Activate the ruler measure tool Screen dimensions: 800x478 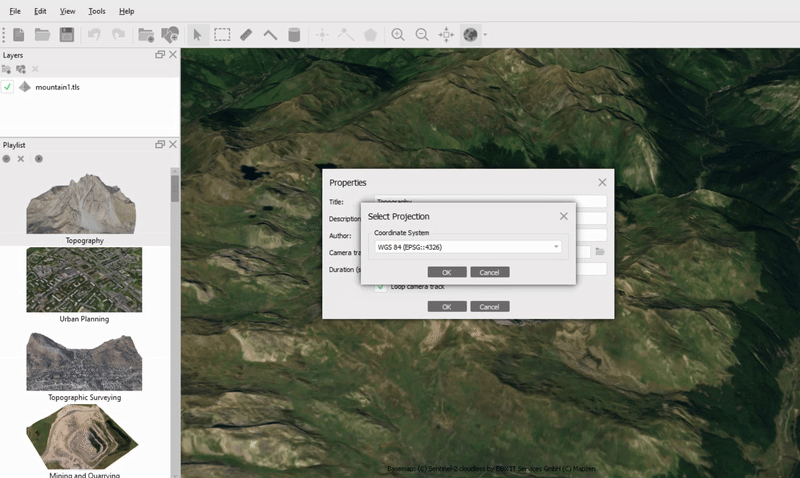pos(246,34)
